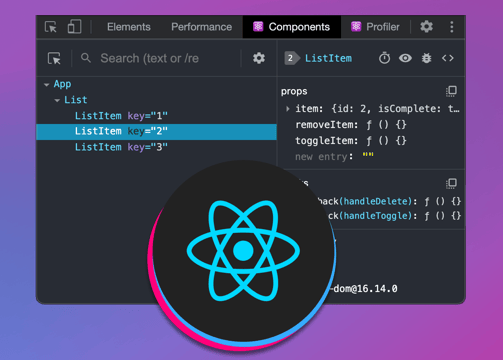This screenshot has height=360, width=503.
Task: Select the List component
Action: point(76,100)
